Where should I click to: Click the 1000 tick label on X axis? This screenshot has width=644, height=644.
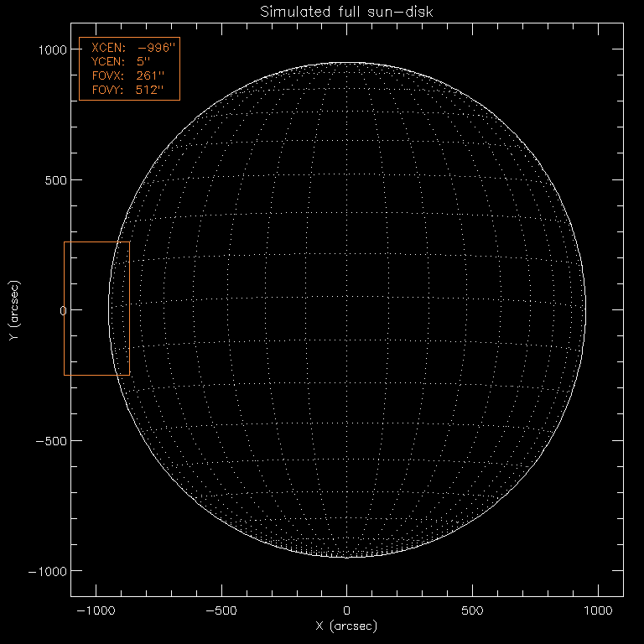pos(598,611)
